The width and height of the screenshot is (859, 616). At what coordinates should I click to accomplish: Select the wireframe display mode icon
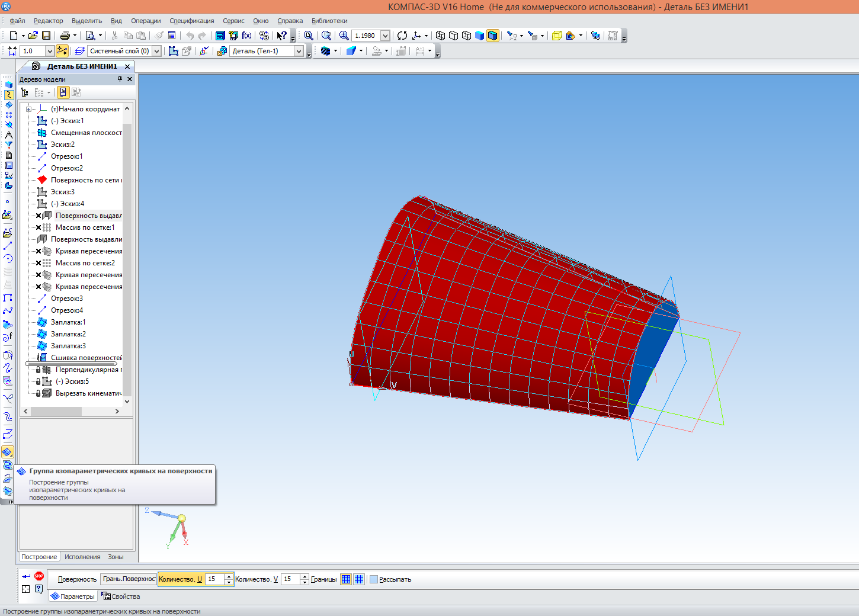click(x=440, y=36)
